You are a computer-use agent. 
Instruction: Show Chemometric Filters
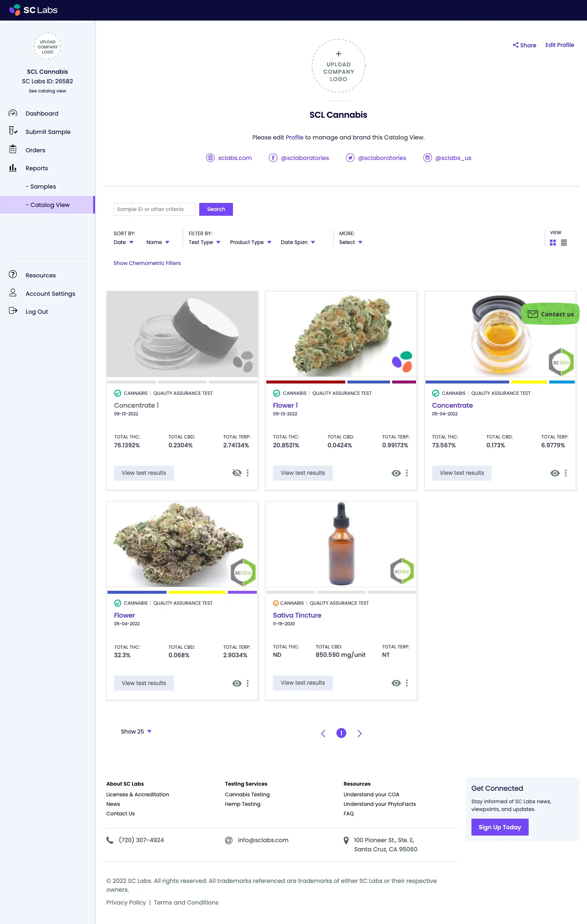point(147,263)
